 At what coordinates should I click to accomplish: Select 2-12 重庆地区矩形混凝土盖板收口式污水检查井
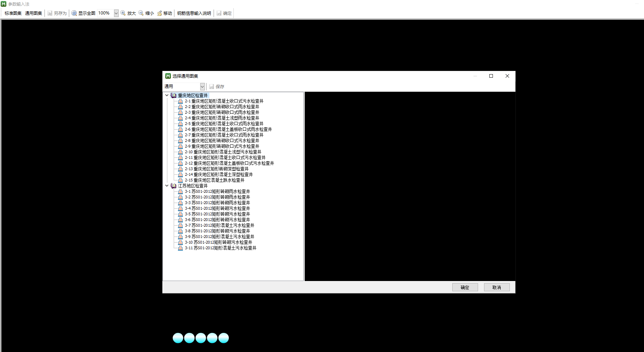(229, 163)
